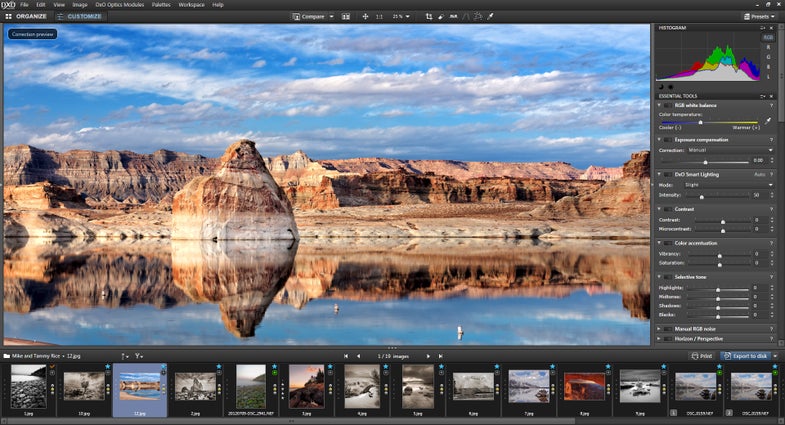Open the Presets dropdown
Viewport: 785px width, 425px height.
(759, 16)
